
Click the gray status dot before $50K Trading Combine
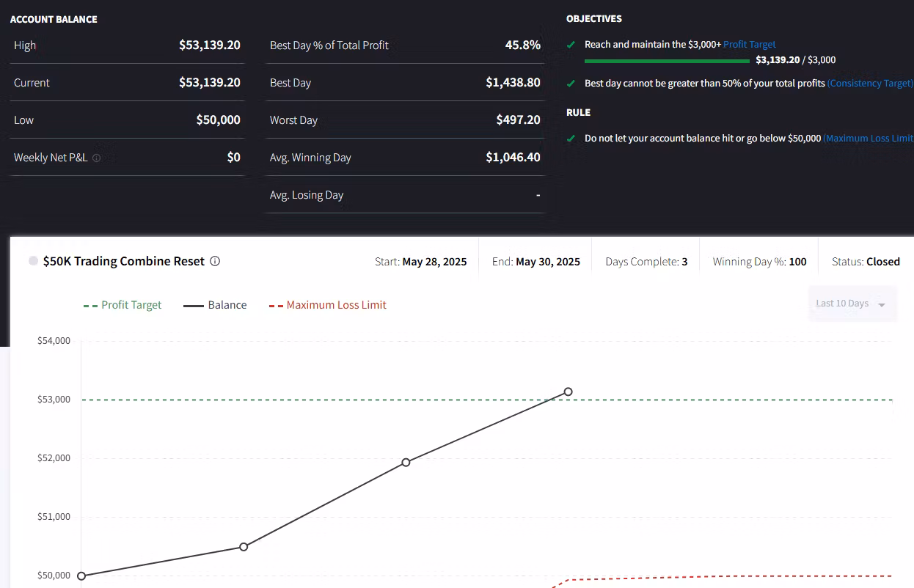pos(33,261)
